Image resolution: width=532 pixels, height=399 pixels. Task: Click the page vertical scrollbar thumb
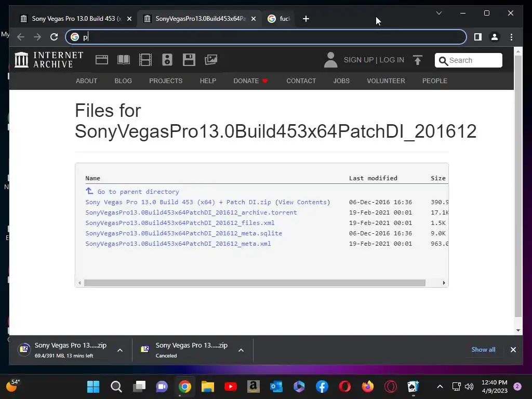click(x=518, y=186)
